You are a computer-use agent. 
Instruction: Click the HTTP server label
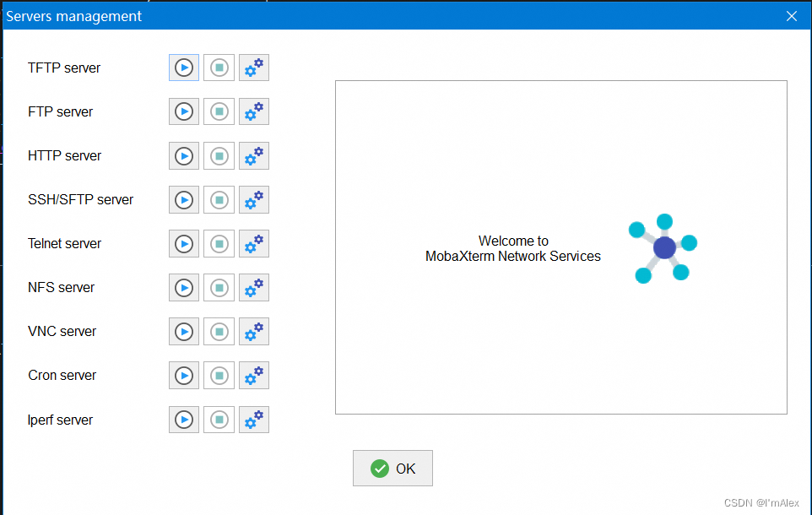pos(65,156)
